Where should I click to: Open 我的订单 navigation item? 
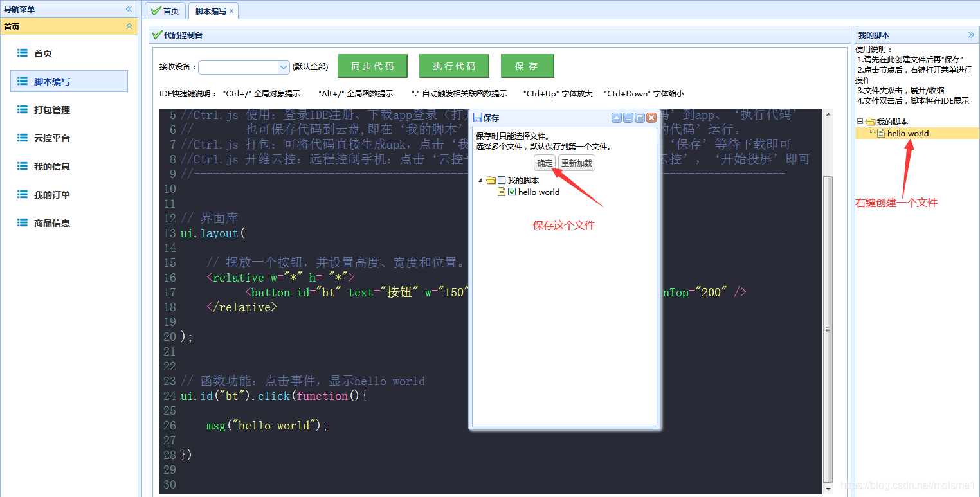(x=69, y=195)
